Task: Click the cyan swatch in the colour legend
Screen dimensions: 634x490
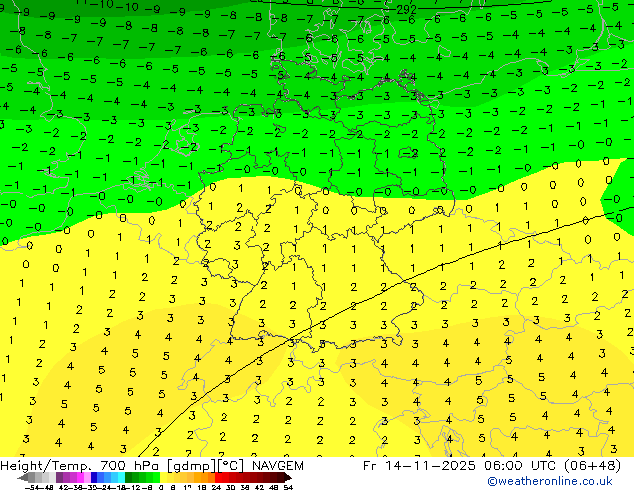Action: tap(121, 477)
